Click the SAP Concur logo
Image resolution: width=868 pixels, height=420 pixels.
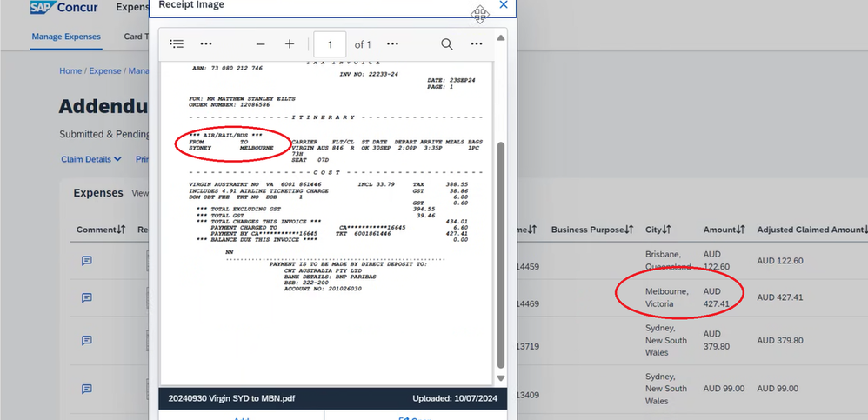pos(64,8)
